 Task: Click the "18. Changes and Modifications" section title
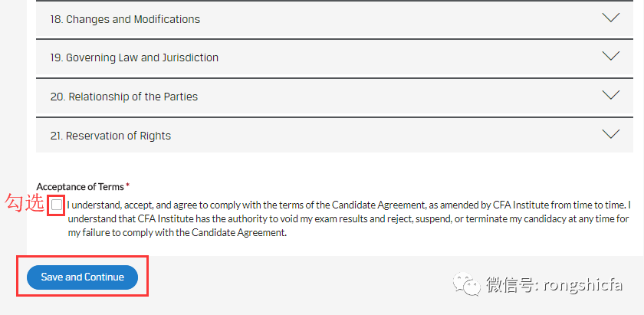point(125,19)
